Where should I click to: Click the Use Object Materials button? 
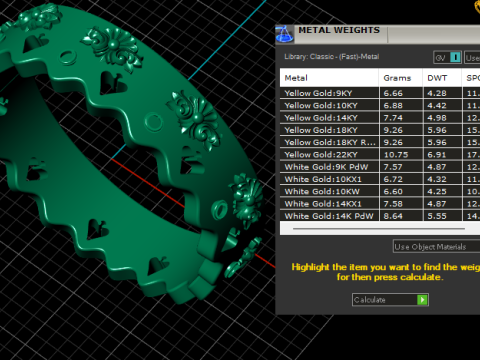[436, 247]
